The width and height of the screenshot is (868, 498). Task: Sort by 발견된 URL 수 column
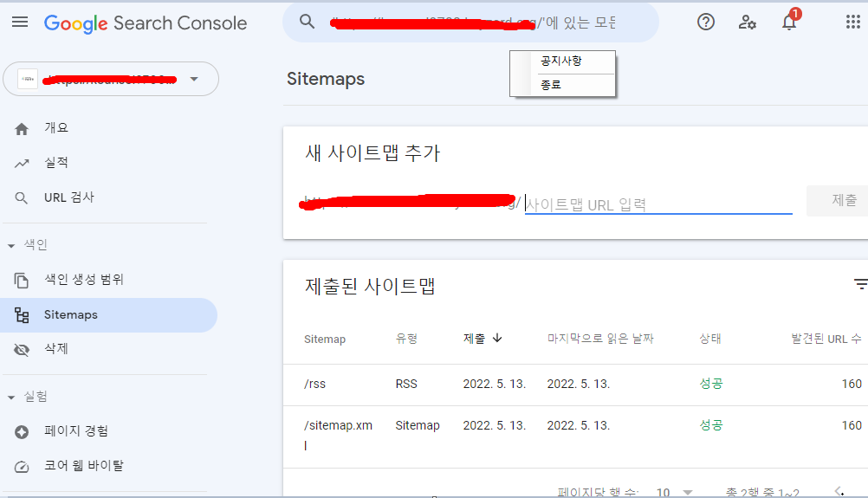(x=826, y=339)
